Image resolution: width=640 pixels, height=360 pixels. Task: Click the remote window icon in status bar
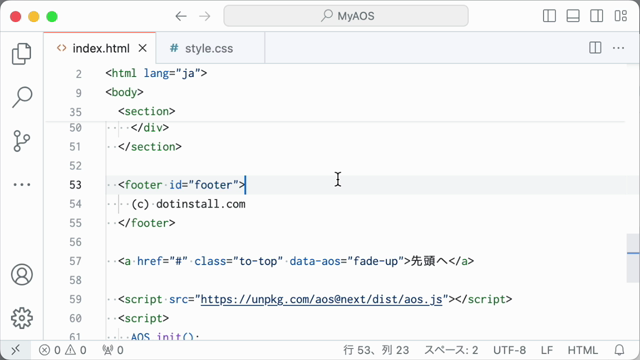click(16, 350)
